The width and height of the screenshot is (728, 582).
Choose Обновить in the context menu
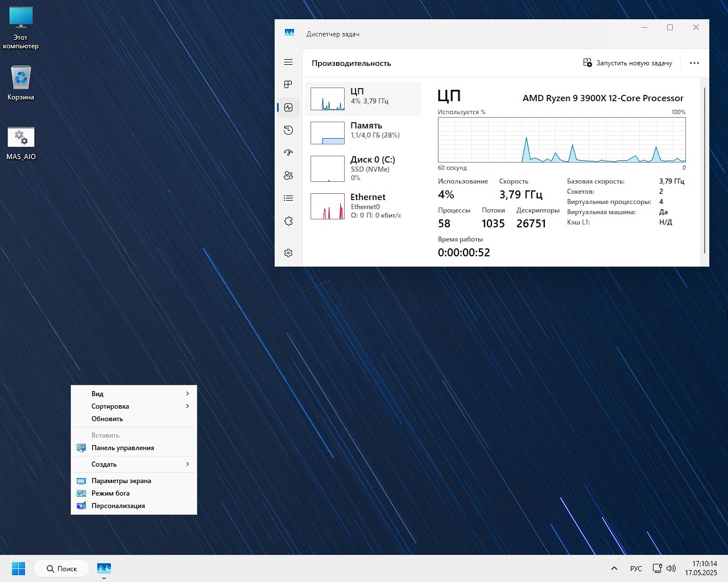(134, 419)
